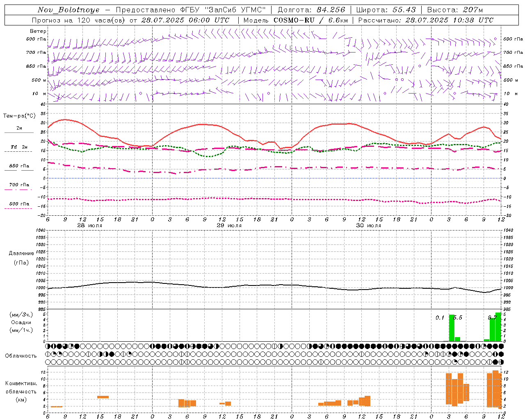This screenshot has width=525, height=420.
Task: Click the Давление pressure panel label
Action: 21,253
